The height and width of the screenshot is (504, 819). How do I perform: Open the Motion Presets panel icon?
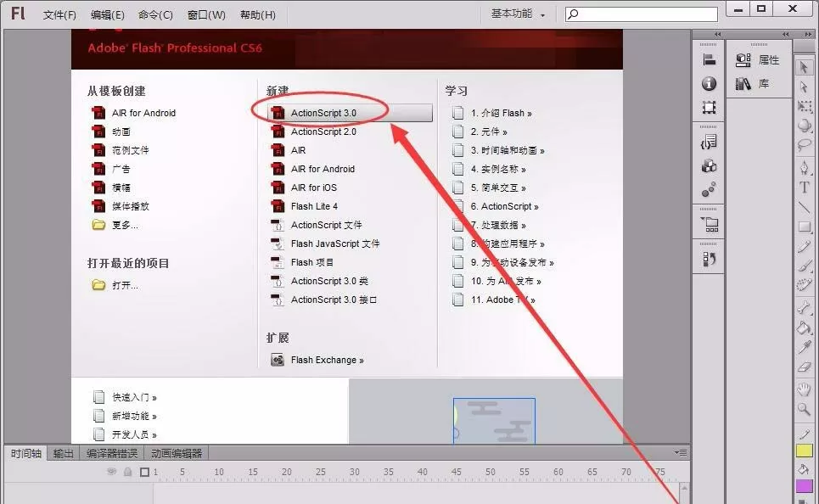(709, 189)
